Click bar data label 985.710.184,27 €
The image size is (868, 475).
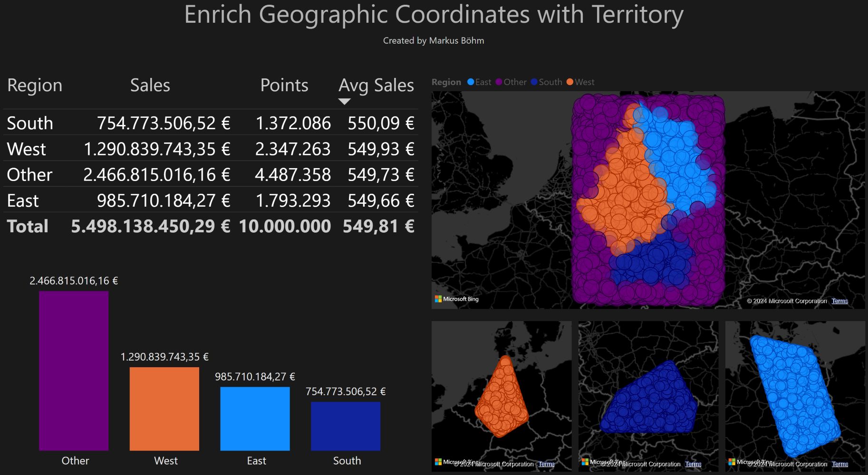click(255, 377)
